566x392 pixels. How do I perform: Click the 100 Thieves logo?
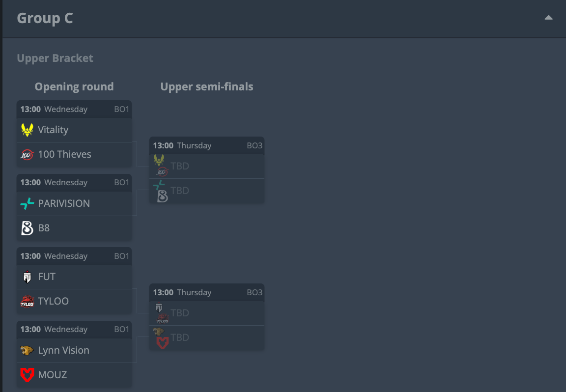pyautogui.click(x=27, y=154)
